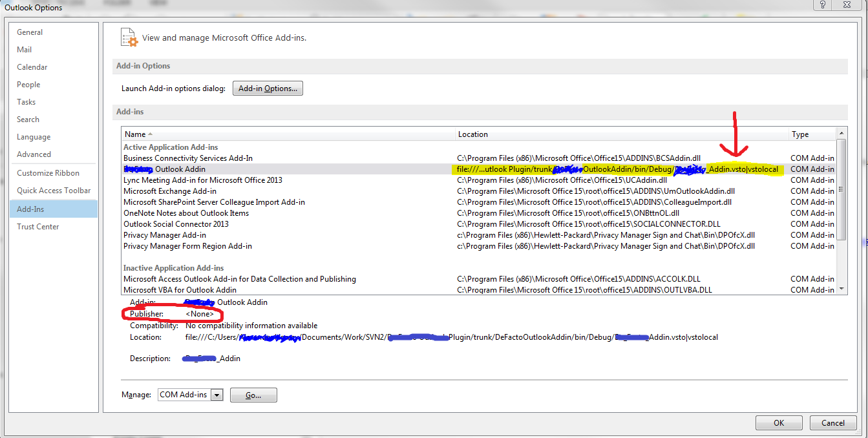This screenshot has height=438, width=868.
Task: Click 'No compatibility information available' text
Action: 251,326
